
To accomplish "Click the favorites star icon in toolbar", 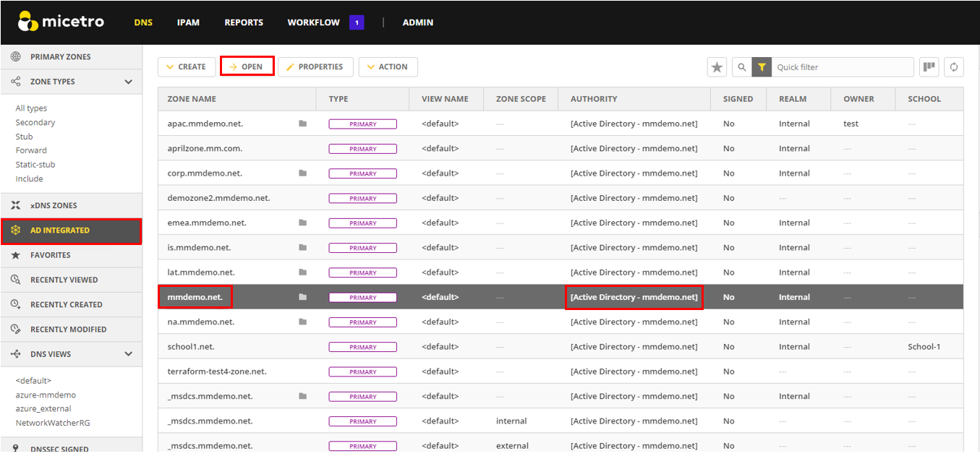I will pyautogui.click(x=717, y=67).
